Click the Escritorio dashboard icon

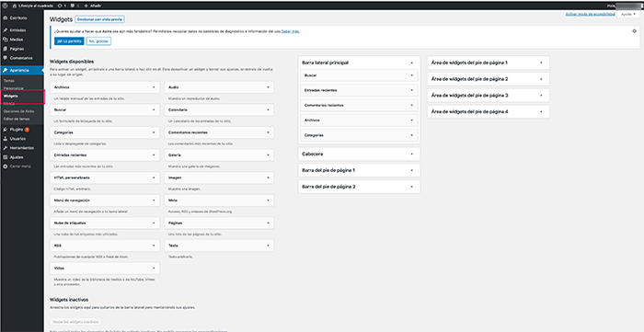click(5, 18)
